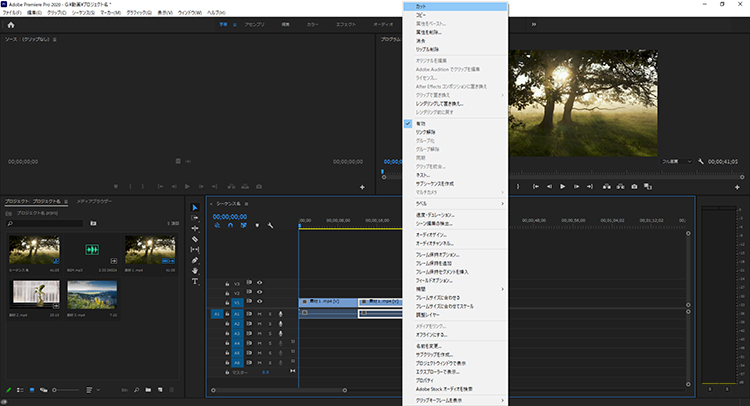This screenshot has height=406, width=750.
Task: Open comparison view in program monitor
Action: pyautogui.click(x=648, y=187)
